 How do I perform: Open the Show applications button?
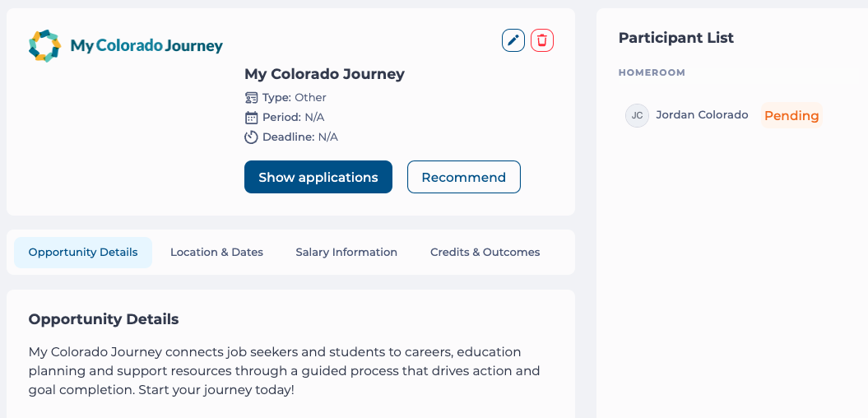tap(318, 177)
